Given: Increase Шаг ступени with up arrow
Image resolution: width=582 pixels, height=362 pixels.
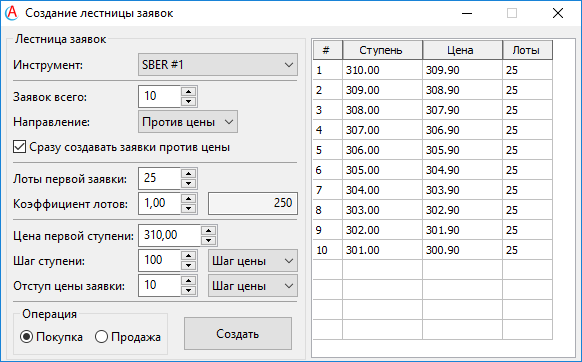Looking at the screenshot, I should 189,255.
